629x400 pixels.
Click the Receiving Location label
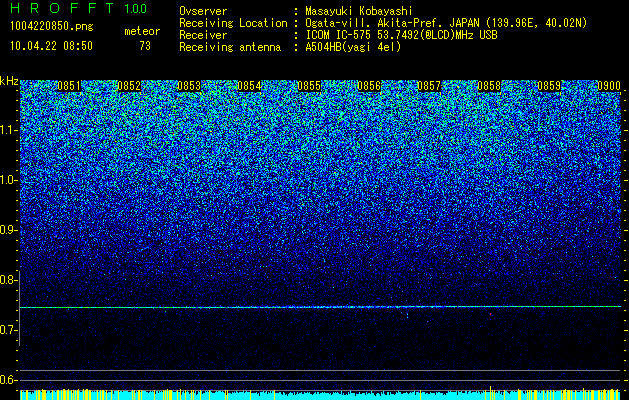[233, 23]
